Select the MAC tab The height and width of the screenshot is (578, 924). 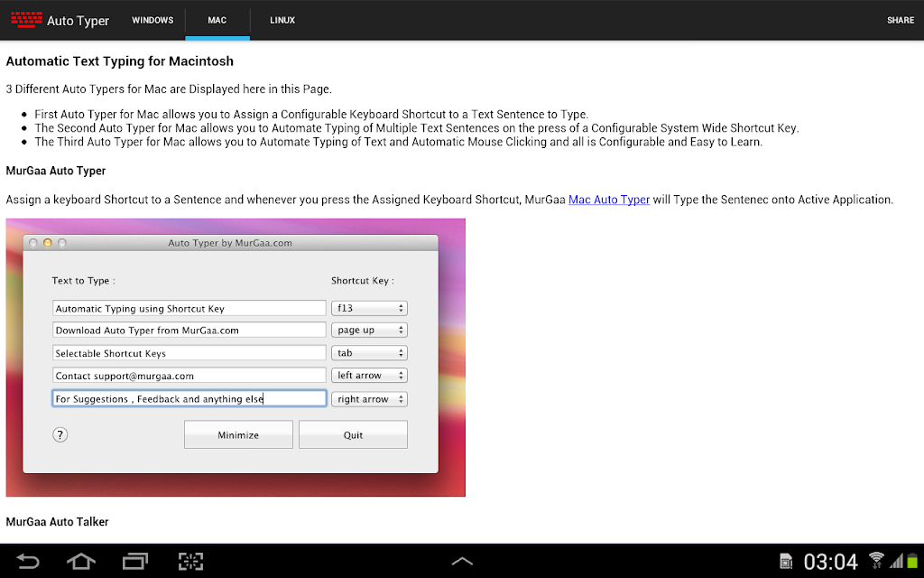tap(217, 20)
